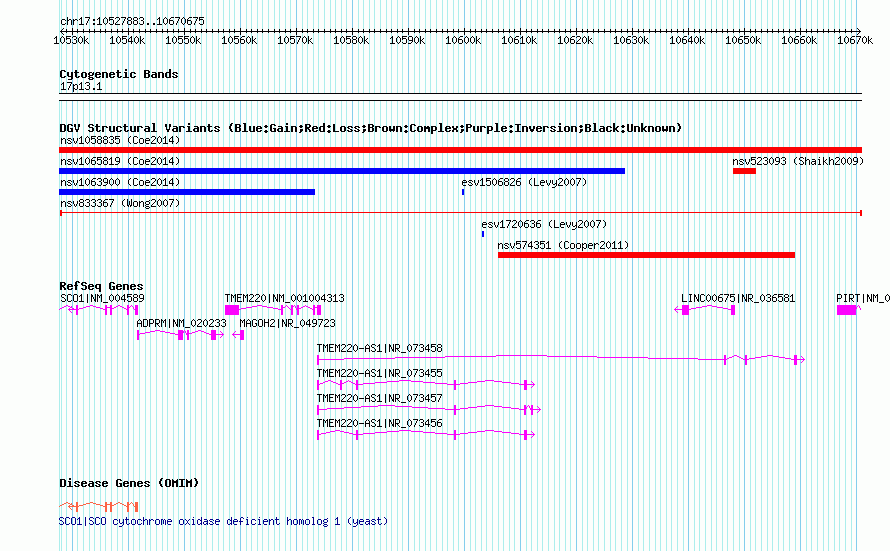Image resolution: width=890 pixels, height=551 pixels.
Task: Click the TMEM220-AS1|NR_073458 label
Action: point(379,348)
